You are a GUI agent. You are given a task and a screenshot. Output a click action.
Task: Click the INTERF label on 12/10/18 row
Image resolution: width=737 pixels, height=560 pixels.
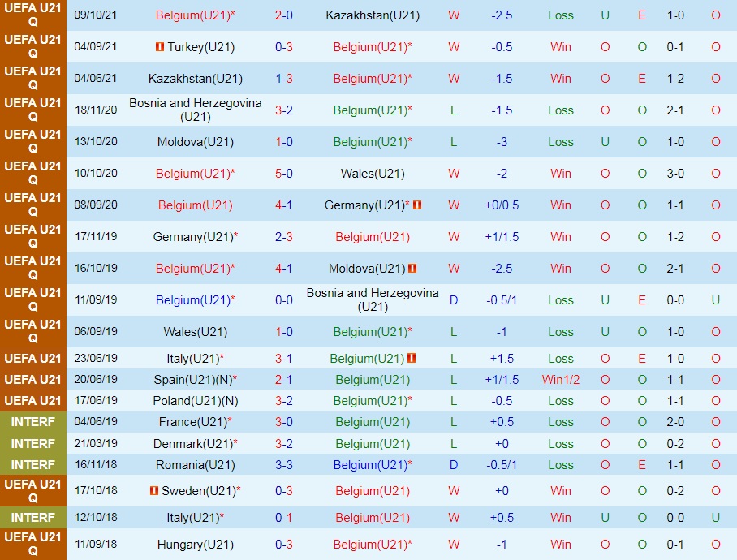[33, 518]
